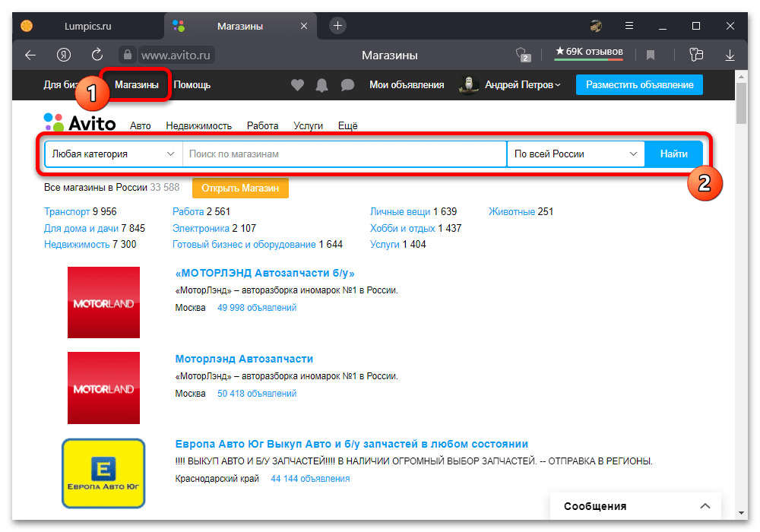
Task: Click the Avito logo
Action: (x=80, y=123)
